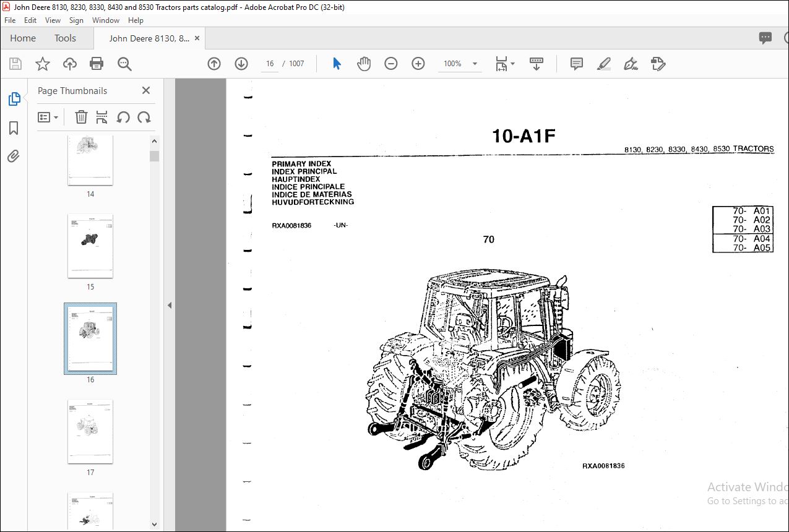Screen dimensions: 789x532
Task: Click the Save file icon
Action: 15,64
